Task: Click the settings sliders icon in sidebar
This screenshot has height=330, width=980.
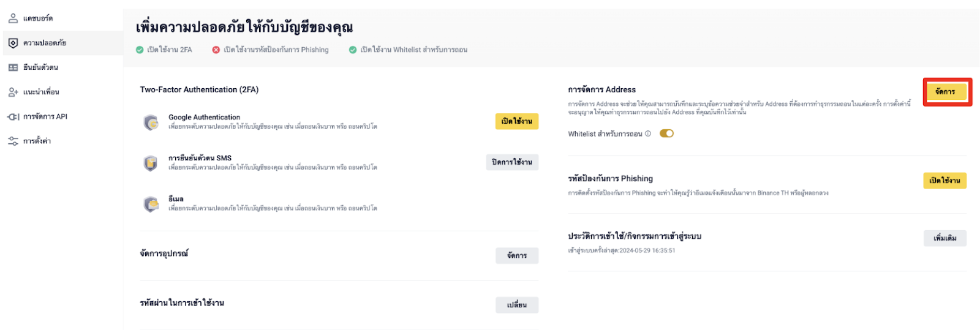Action: 13,141
